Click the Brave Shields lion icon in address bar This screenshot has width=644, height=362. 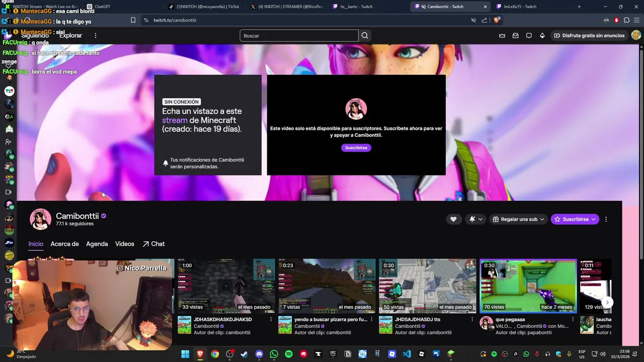[x=497, y=20]
